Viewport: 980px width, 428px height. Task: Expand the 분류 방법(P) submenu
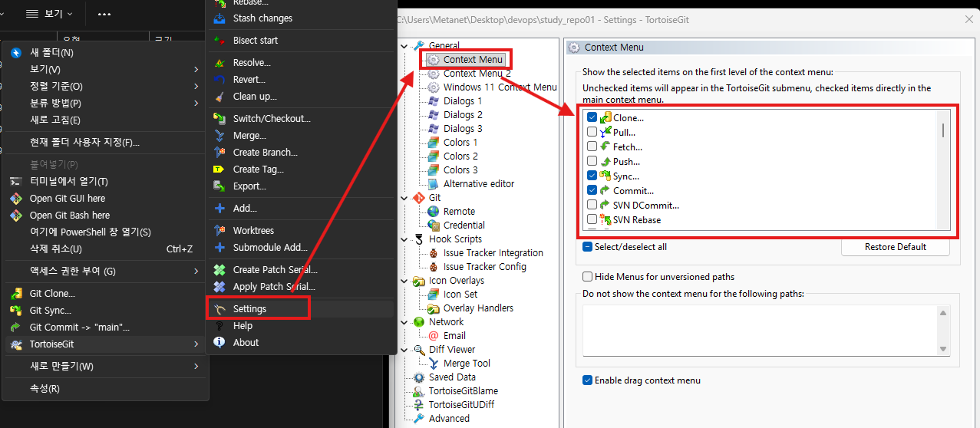coord(105,103)
